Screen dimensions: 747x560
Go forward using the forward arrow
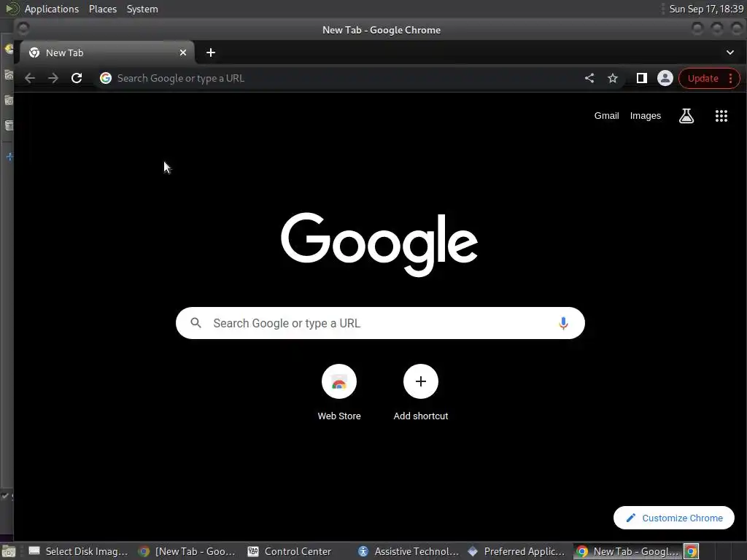pyautogui.click(x=53, y=78)
